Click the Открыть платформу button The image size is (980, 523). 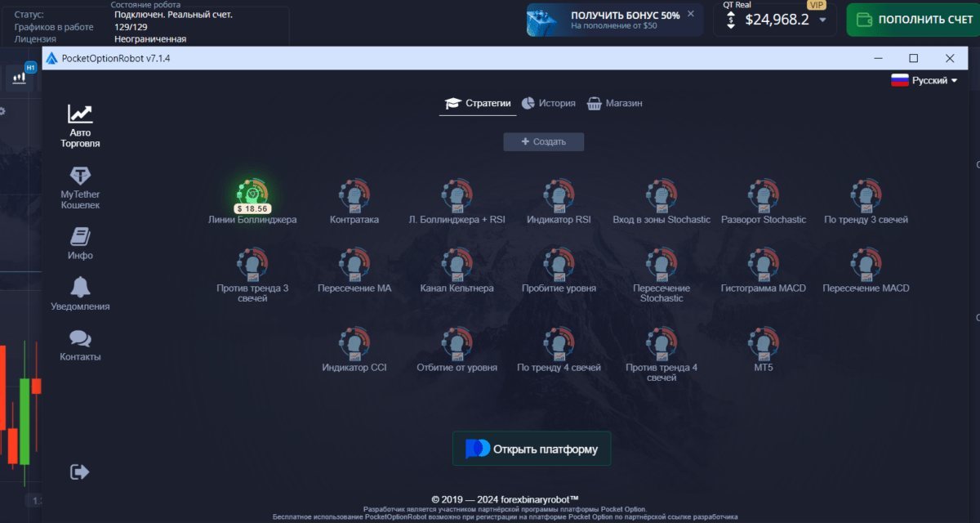(532, 449)
